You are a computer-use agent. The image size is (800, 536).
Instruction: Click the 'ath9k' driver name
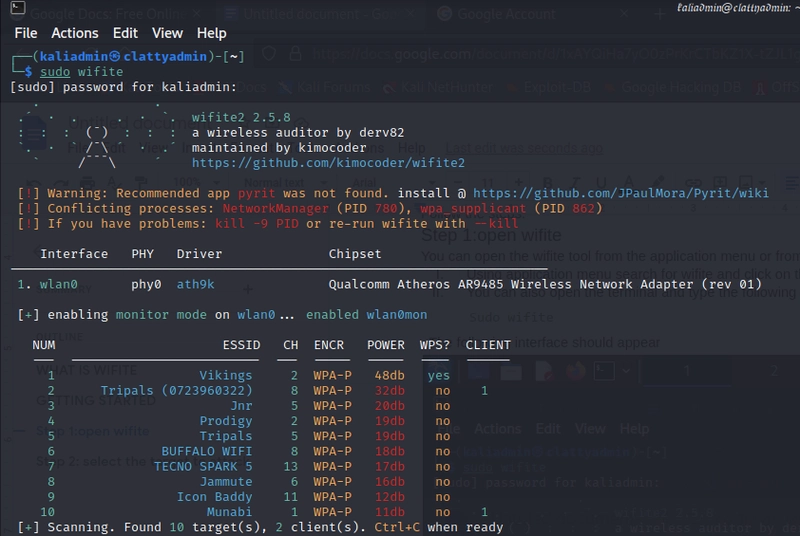195,285
